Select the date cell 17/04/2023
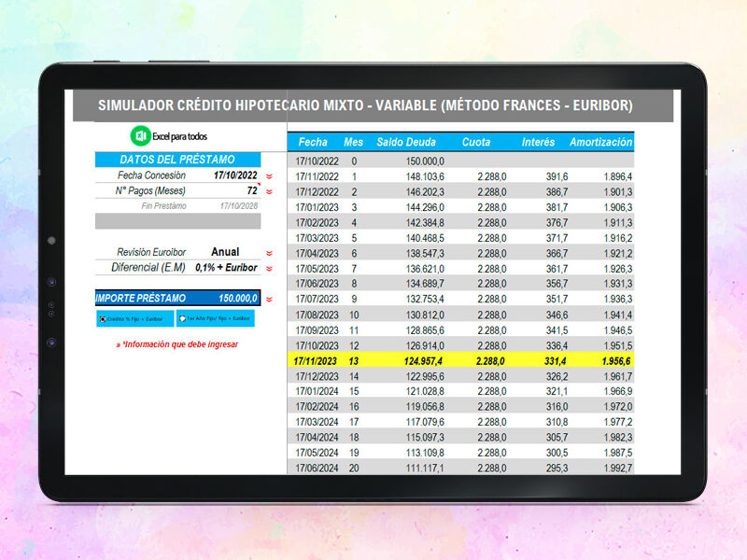747x560 pixels. [x=317, y=253]
